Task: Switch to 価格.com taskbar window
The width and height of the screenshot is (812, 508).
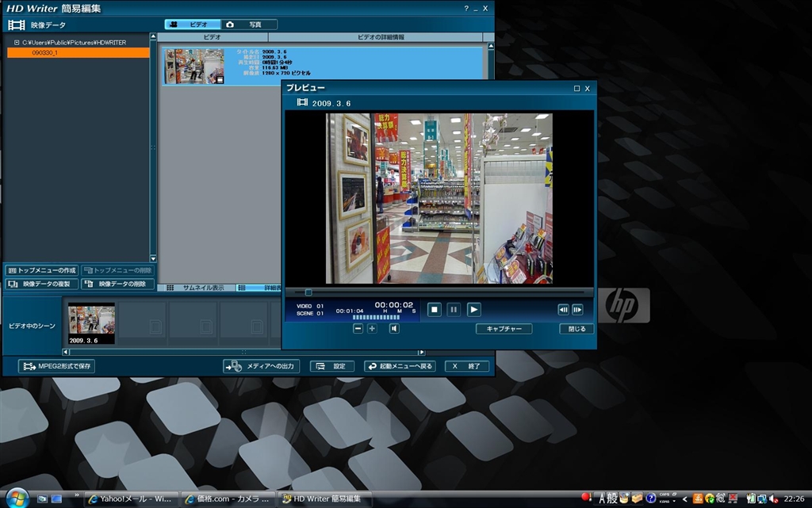Action: coord(228,498)
